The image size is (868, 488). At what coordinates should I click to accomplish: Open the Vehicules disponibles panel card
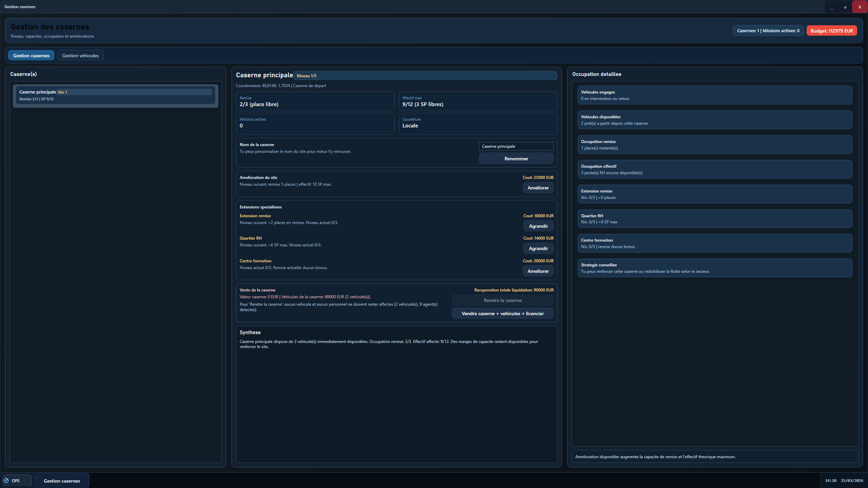pyautogui.click(x=713, y=119)
